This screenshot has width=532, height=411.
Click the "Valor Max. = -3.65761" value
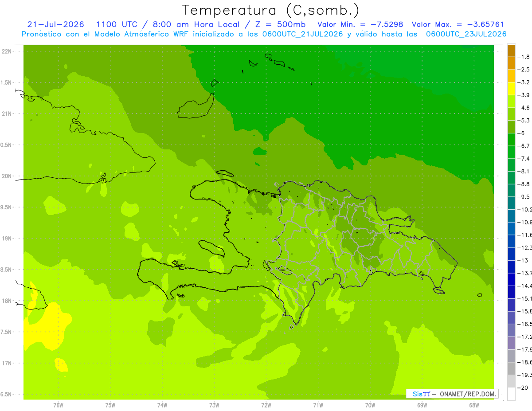click(x=458, y=24)
